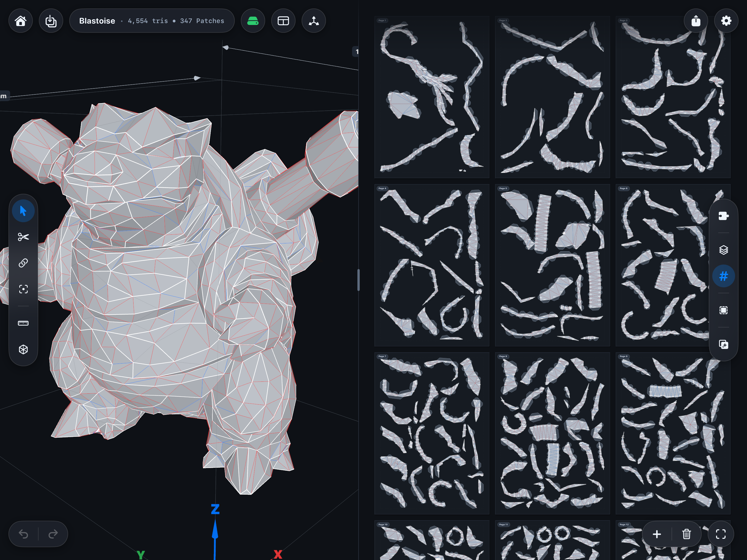The height and width of the screenshot is (560, 747).
Task: Click the 3D cube view tool
Action: click(23, 349)
